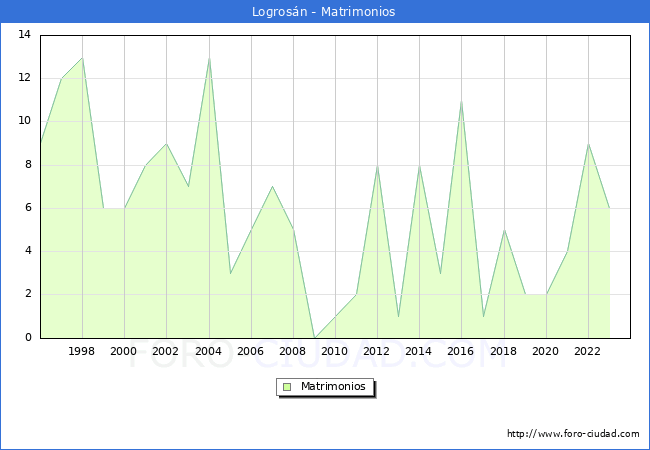
Task: Click the 2022 peak data point
Action: click(x=588, y=144)
